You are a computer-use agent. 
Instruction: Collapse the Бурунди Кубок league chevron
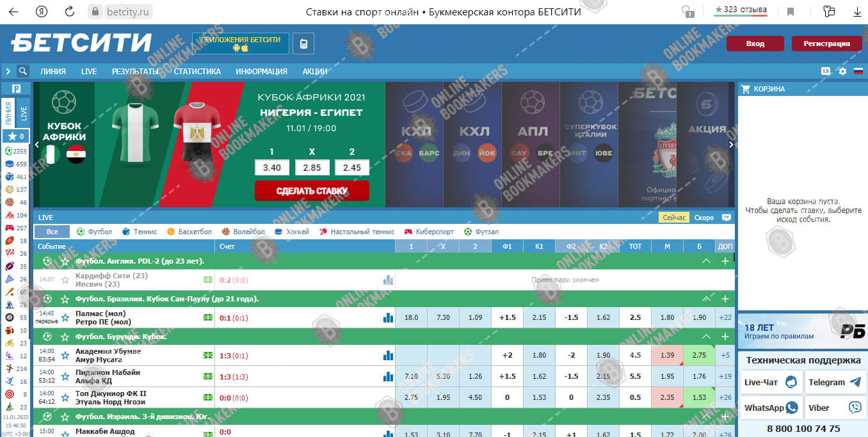tap(706, 337)
